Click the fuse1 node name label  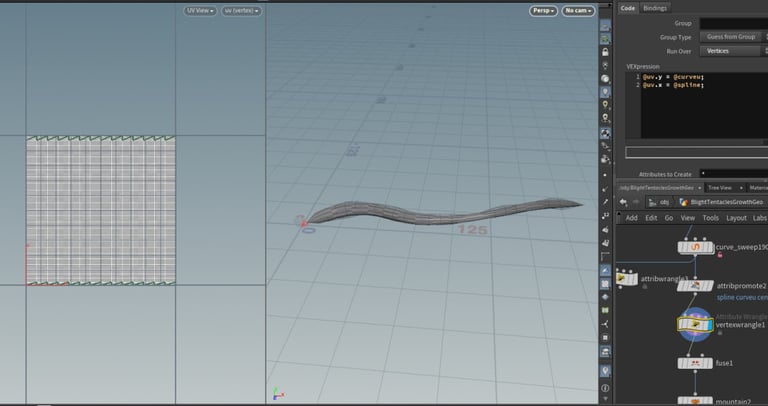[724, 363]
